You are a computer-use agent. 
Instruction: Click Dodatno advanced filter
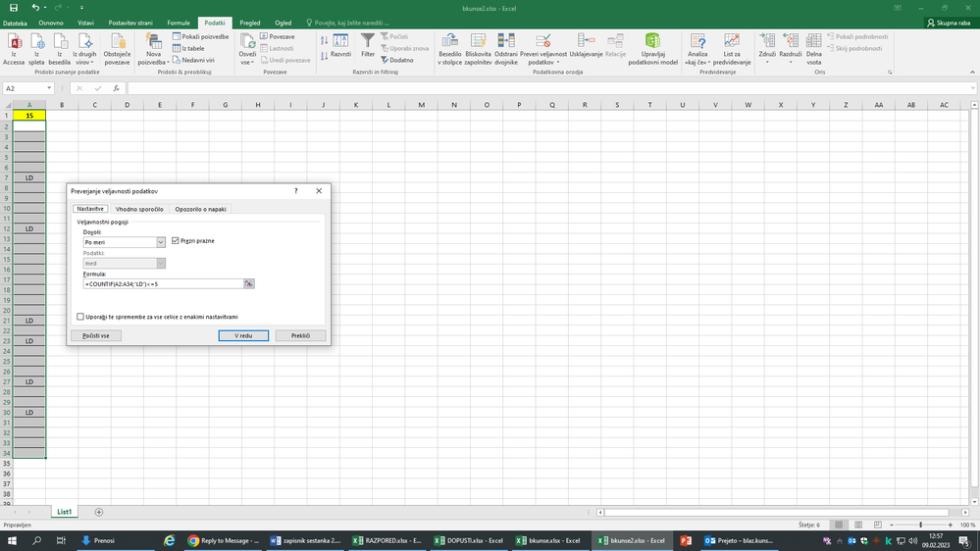pos(397,60)
